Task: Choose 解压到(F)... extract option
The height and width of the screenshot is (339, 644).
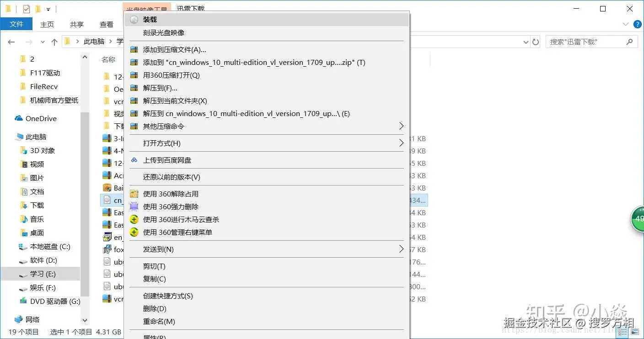Action: point(267,88)
